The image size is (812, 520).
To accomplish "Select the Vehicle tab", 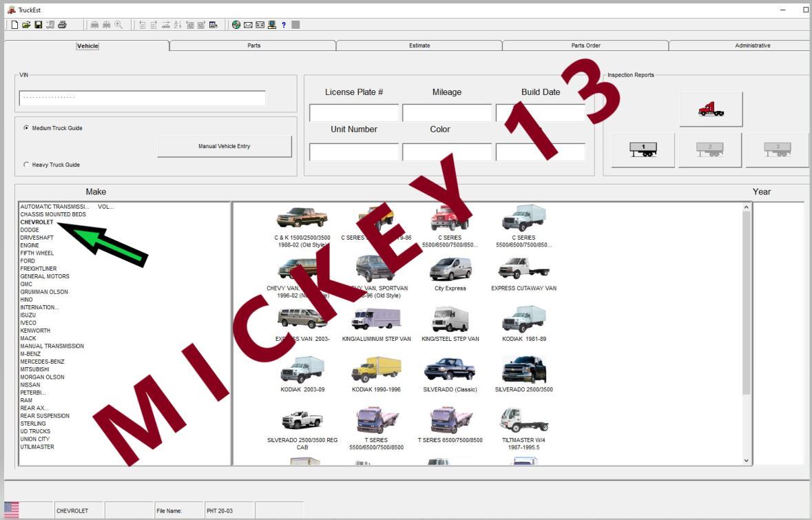I will (87, 45).
